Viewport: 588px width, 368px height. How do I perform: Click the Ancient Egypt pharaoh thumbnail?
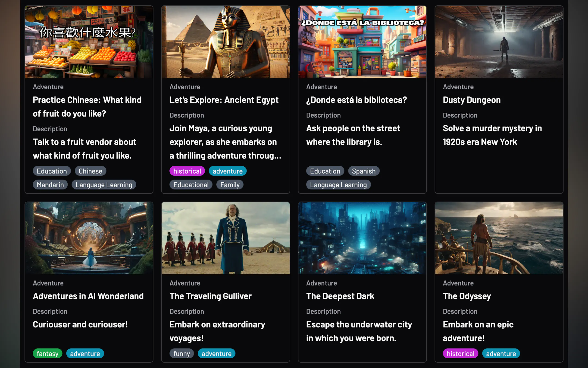pyautogui.click(x=225, y=42)
